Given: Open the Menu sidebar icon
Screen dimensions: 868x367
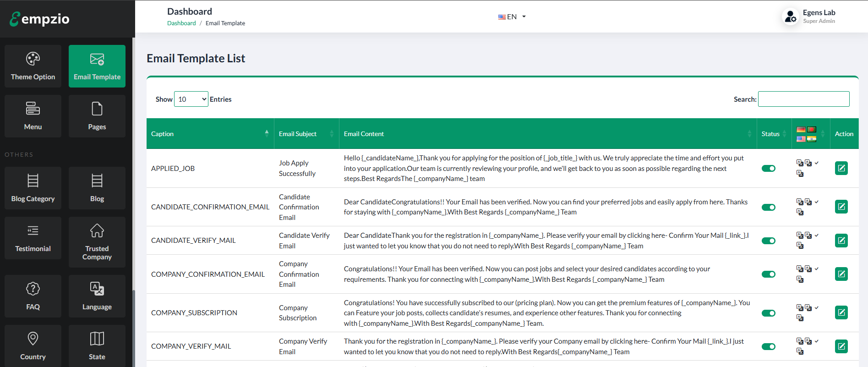Looking at the screenshot, I should (x=33, y=116).
